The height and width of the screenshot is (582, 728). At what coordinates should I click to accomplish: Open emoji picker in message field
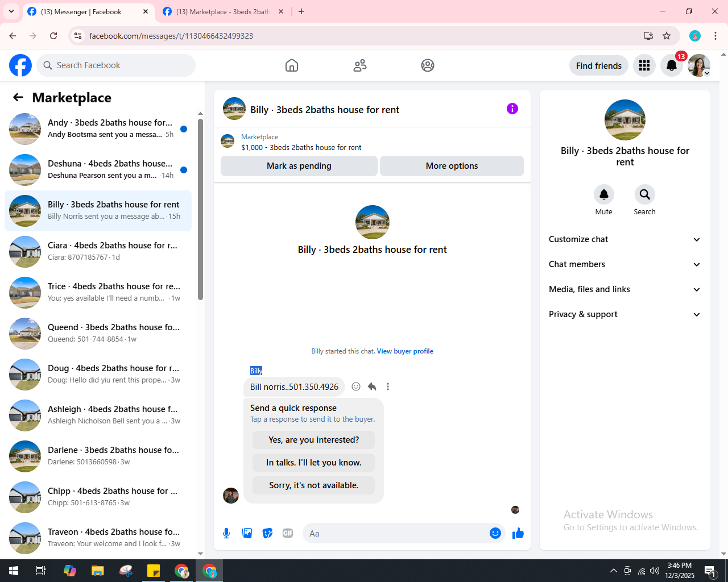click(x=495, y=533)
